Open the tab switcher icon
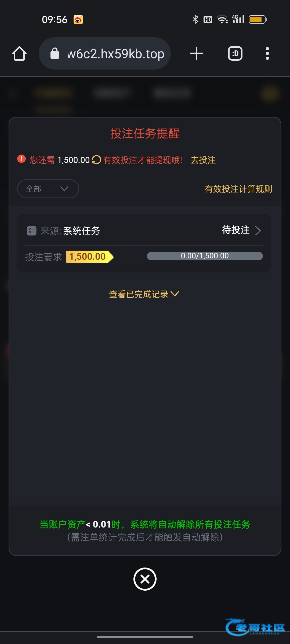 click(235, 53)
